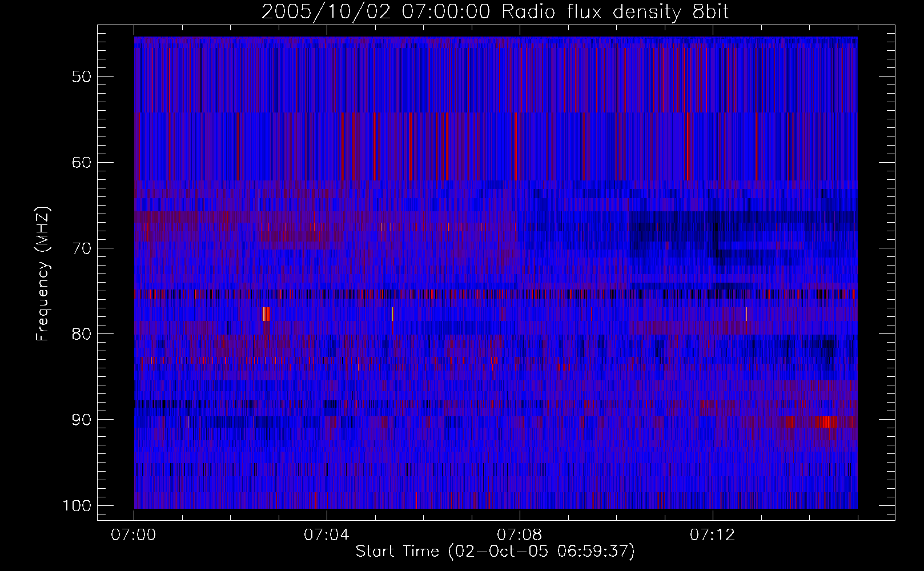
Task: Click the 07:00 time tick label
Action: tap(134, 535)
